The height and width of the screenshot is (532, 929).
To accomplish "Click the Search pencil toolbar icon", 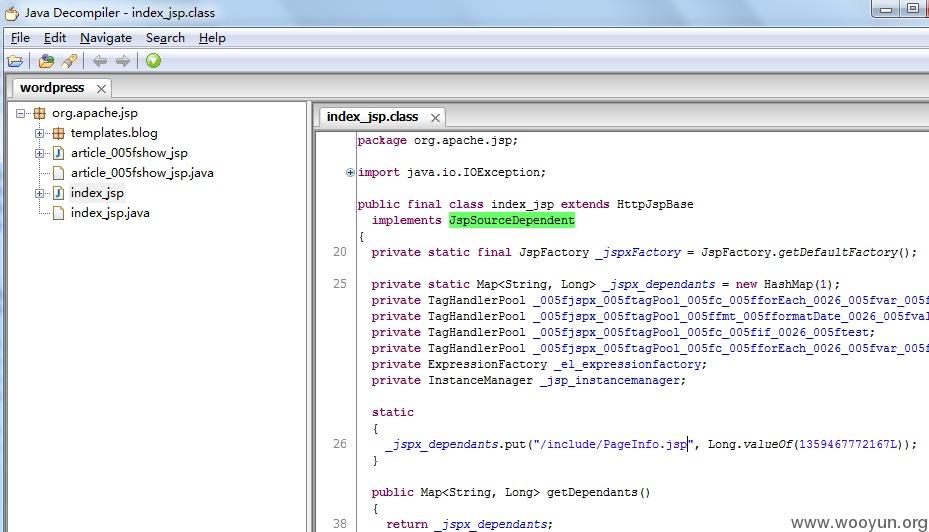I will click(x=69, y=61).
